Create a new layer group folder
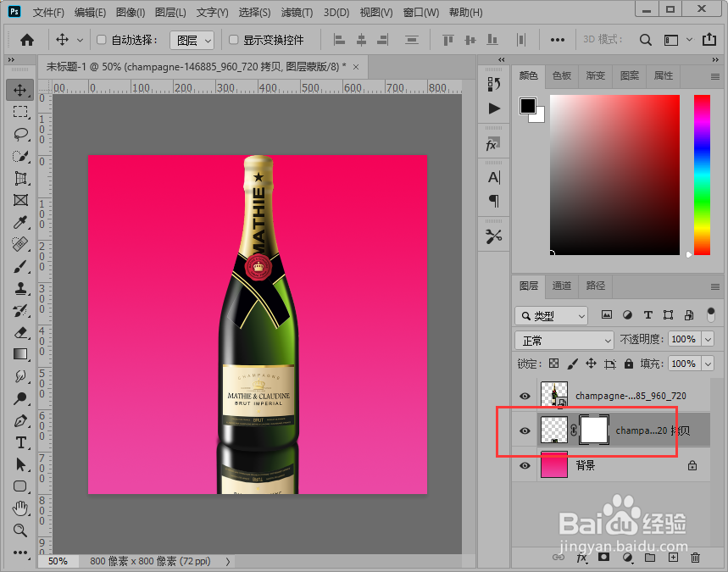This screenshot has height=572, width=728. (650, 558)
